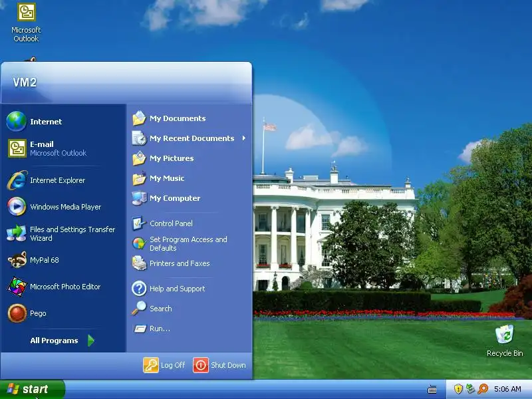Launch the Windows Media Player icon
The height and width of the screenshot is (399, 532).
(x=17, y=206)
